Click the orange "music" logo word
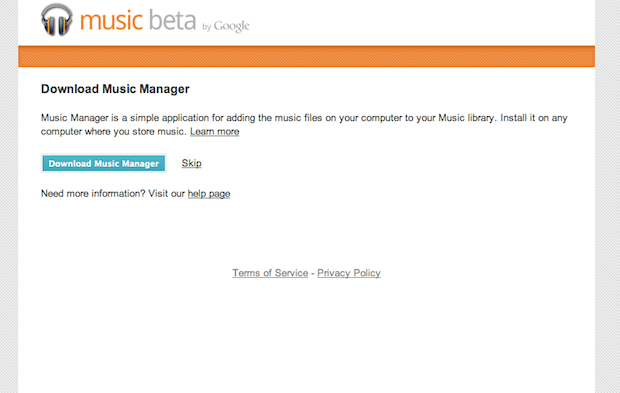Screen dimensions: 620x393 point(111,21)
